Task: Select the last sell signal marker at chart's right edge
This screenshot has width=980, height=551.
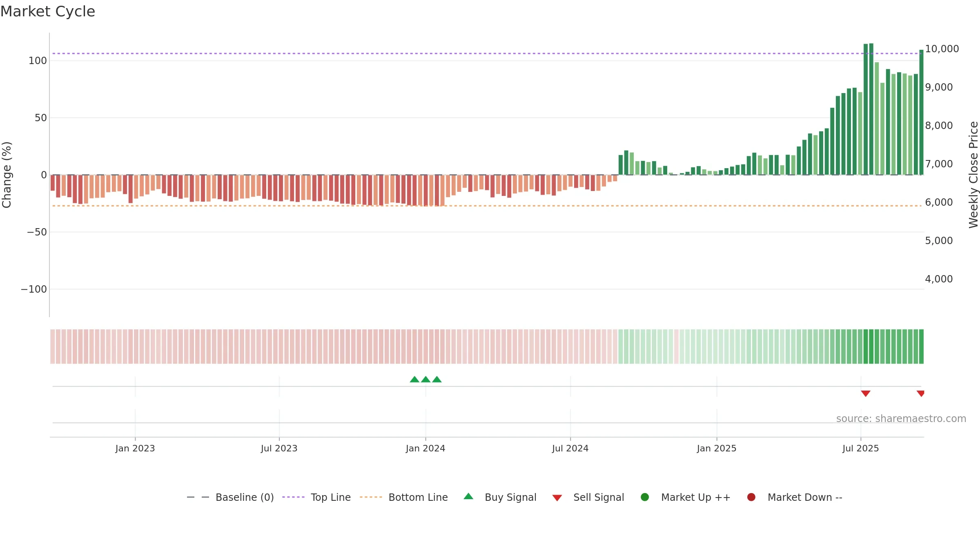Action: 920,393
